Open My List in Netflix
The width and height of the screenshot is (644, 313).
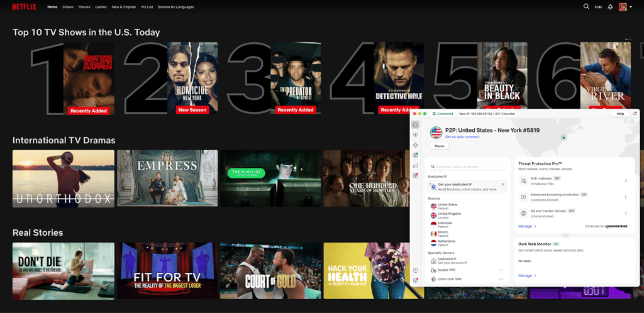pyautogui.click(x=147, y=7)
